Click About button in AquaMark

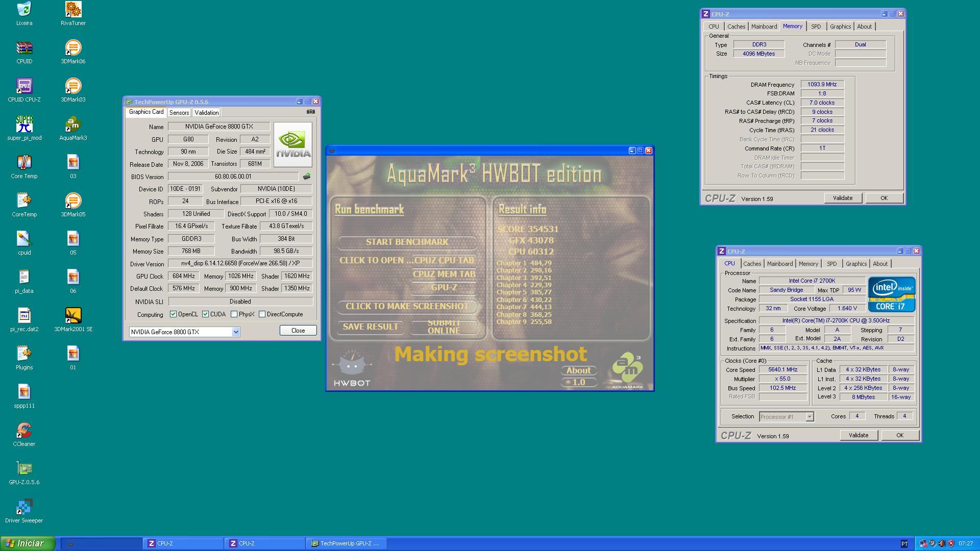[578, 370]
